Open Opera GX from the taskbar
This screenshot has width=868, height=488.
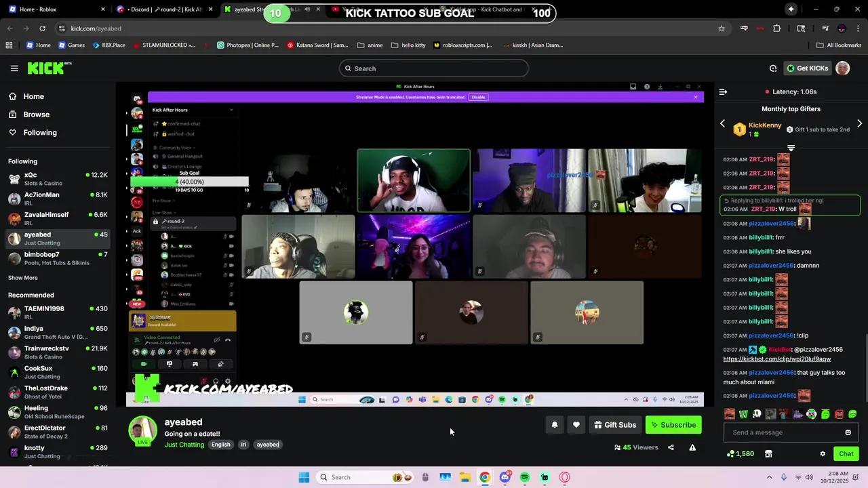click(564, 477)
